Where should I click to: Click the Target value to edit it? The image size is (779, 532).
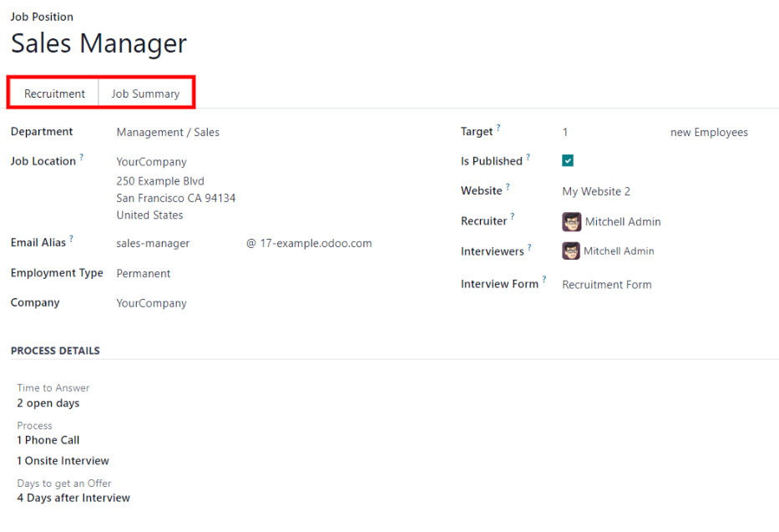(x=565, y=131)
